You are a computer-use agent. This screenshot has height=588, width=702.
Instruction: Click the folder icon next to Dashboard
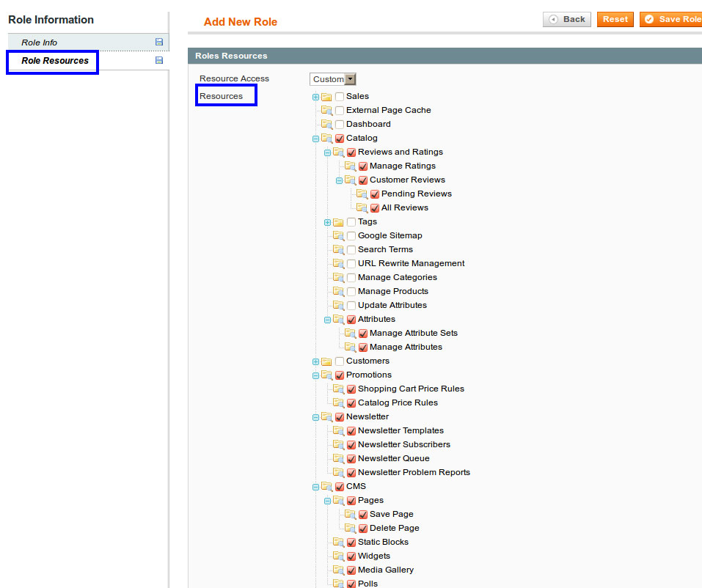click(326, 125)
